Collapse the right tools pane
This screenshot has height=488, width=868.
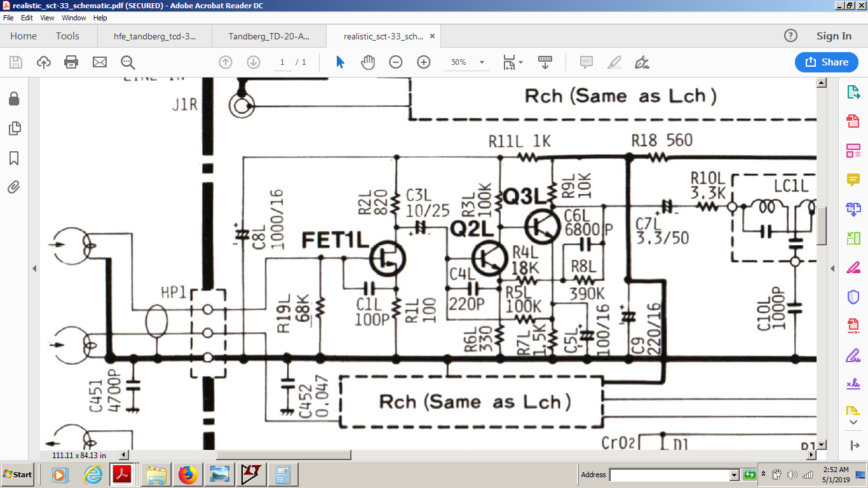[853, 445]
